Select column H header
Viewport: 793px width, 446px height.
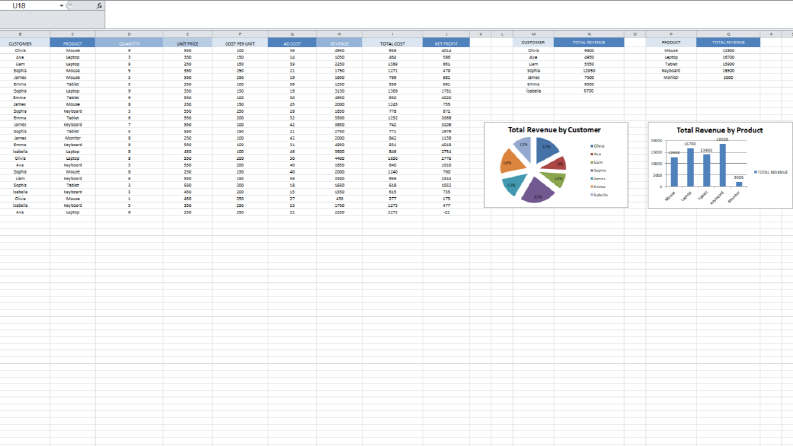[339, 34]
